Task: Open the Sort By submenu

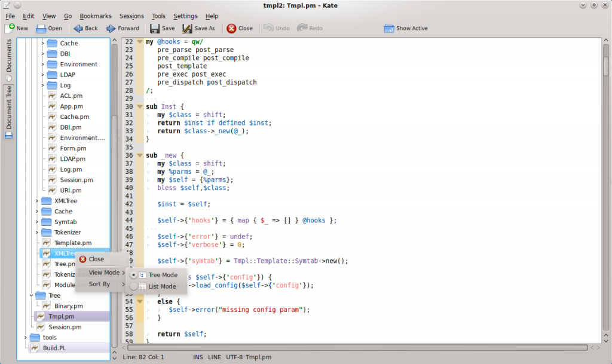Action: (x=99, y=284)
